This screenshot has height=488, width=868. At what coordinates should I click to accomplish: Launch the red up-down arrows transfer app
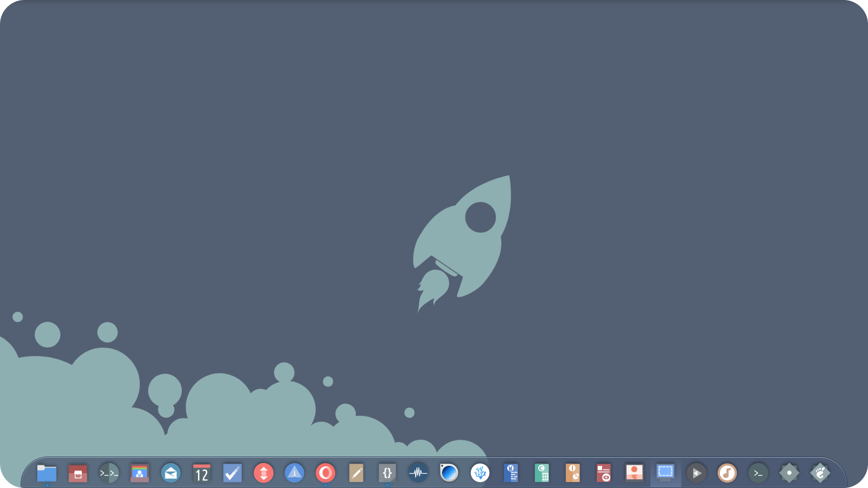pos(264,473)
